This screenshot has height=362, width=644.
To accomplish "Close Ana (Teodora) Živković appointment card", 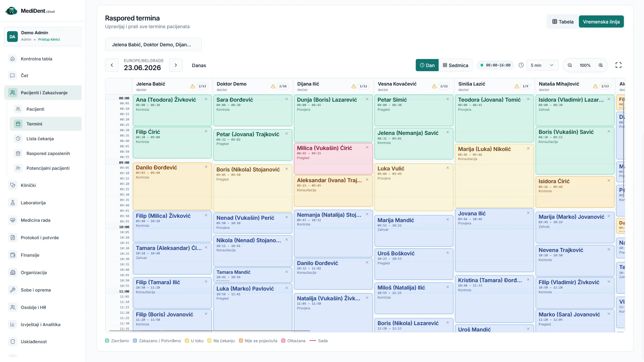I will pyautogui.click(x=206, y=99).
